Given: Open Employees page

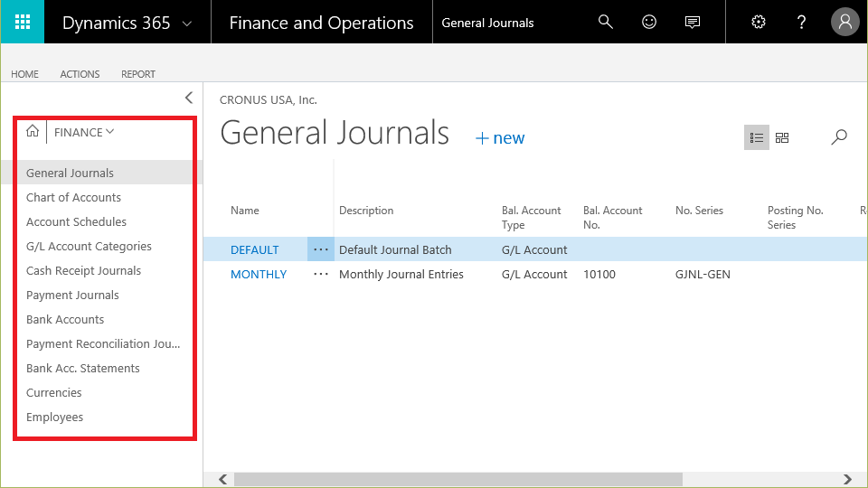Looking at the screenshot, I should point(55,417).
